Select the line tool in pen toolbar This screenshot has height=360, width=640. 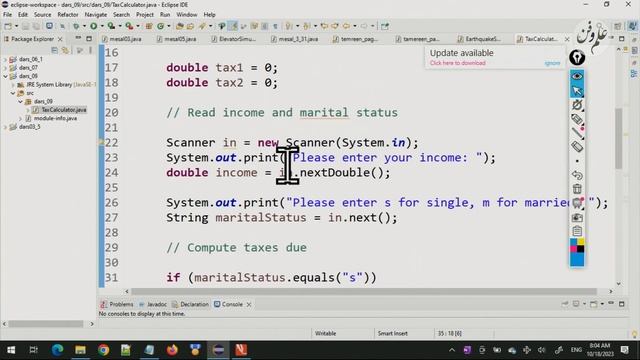point(577,133)
